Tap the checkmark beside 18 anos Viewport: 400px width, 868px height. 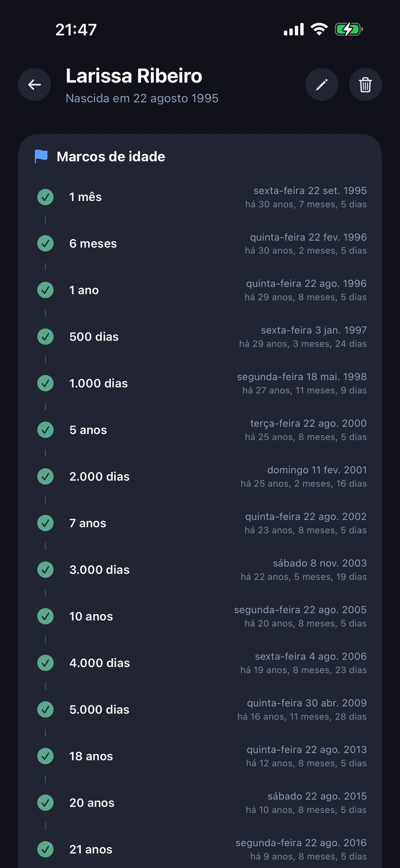[x=45, y=756]
